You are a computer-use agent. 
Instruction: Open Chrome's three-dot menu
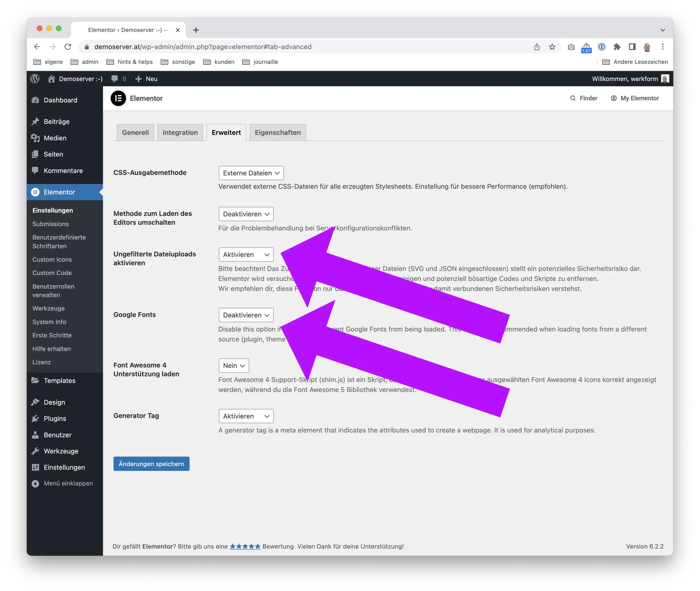pyautogui.click(x=663, y=47)
